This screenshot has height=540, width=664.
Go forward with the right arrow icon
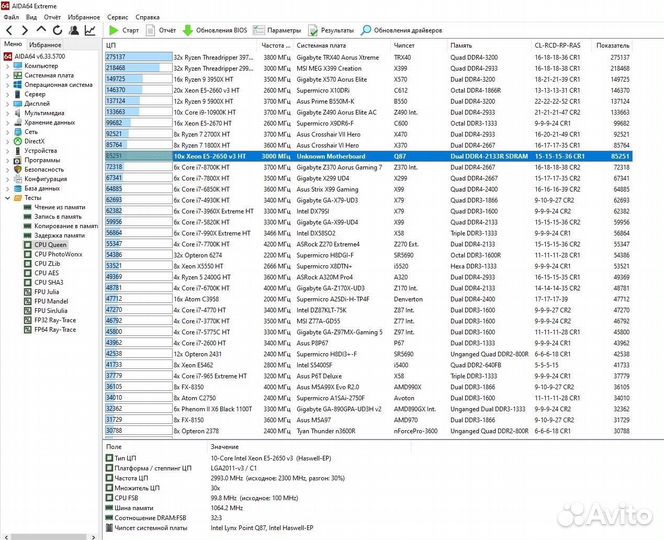point(25,30)
